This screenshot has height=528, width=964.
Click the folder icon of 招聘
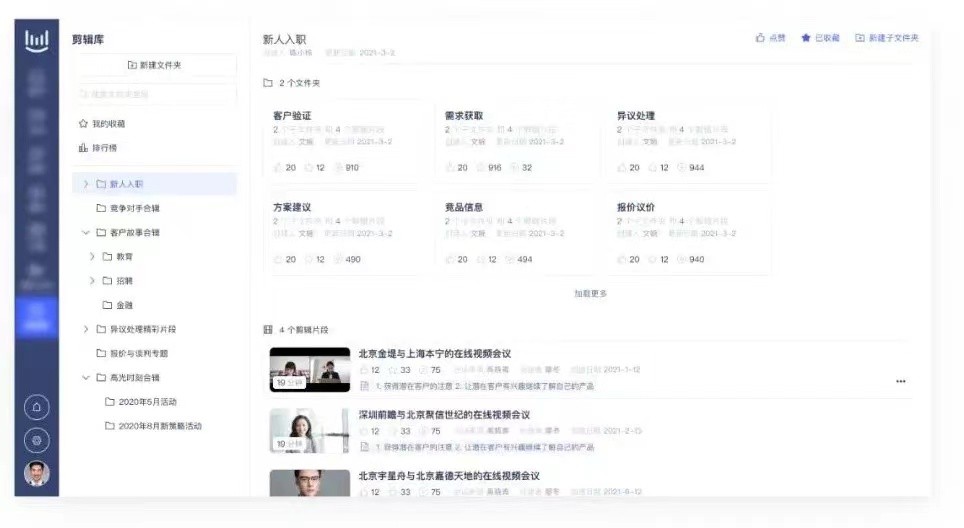click(x=107, y=280)
